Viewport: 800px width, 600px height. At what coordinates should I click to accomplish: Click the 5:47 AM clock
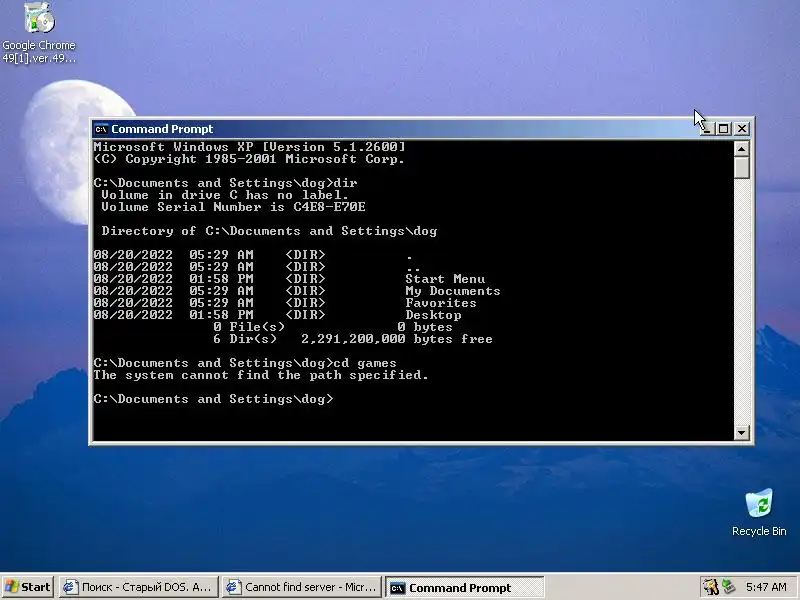(766, 587)
